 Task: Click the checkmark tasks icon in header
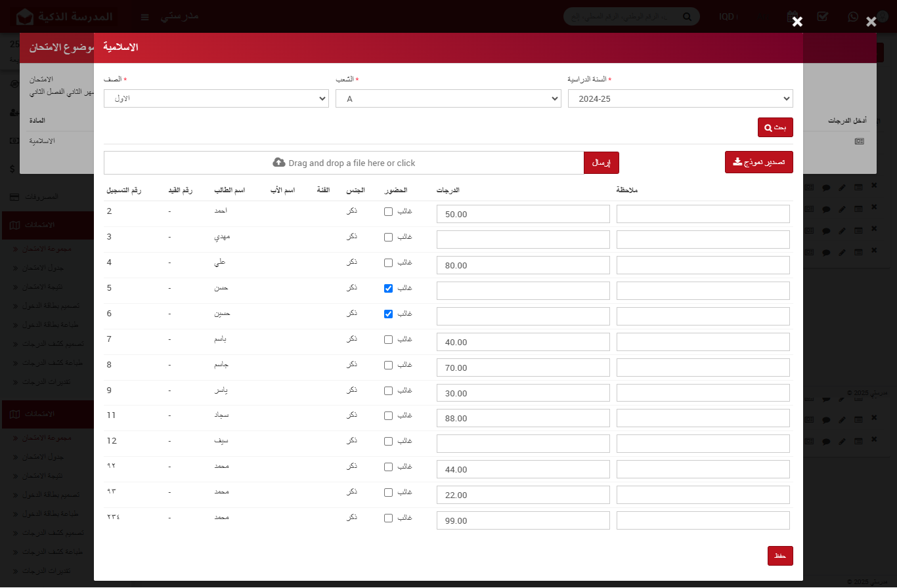click(823, 16)
